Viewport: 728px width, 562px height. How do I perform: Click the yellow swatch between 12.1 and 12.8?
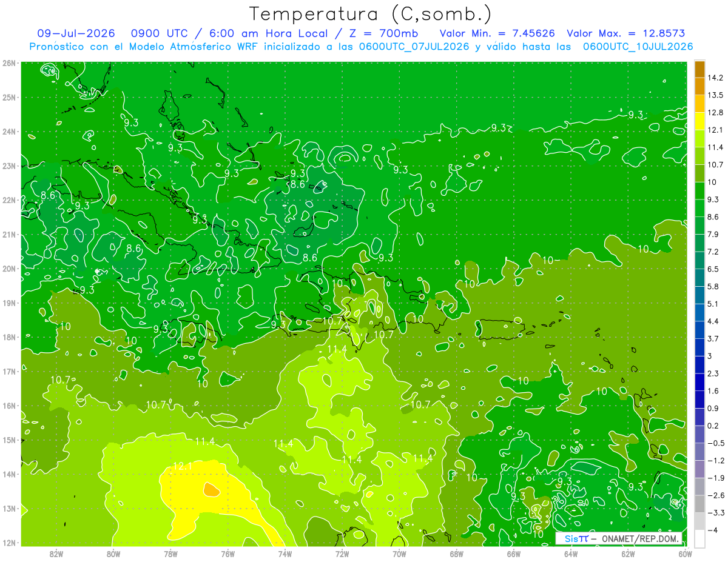699,121
